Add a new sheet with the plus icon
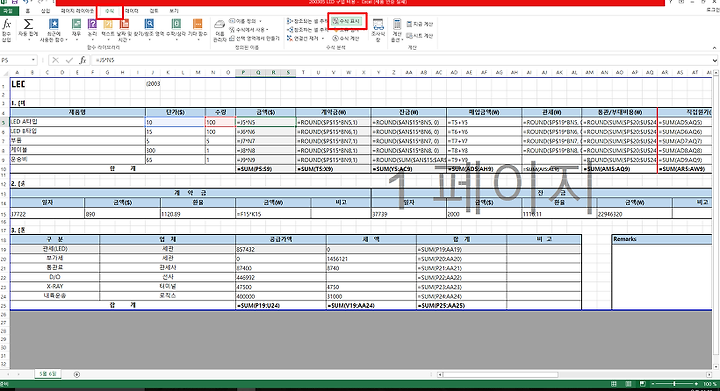The width and height of the screenshot is (720, 391). pyautogui.click(x=77, y=374)
